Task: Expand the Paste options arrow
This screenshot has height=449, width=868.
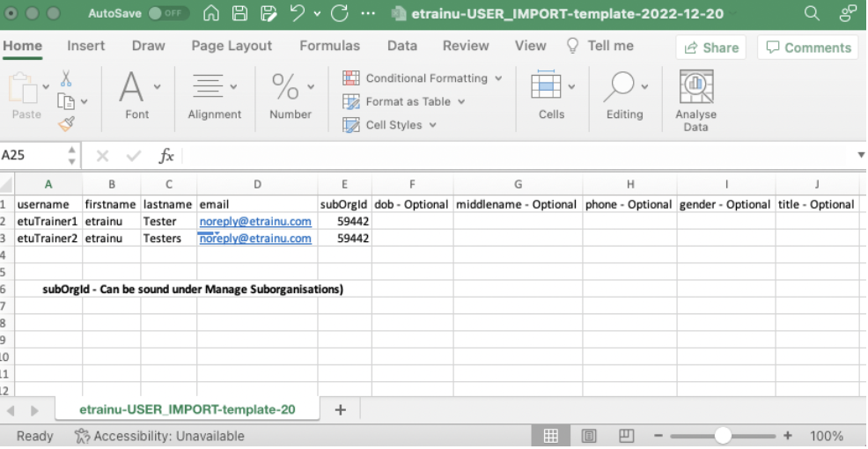Action: (x=46, y=86)
